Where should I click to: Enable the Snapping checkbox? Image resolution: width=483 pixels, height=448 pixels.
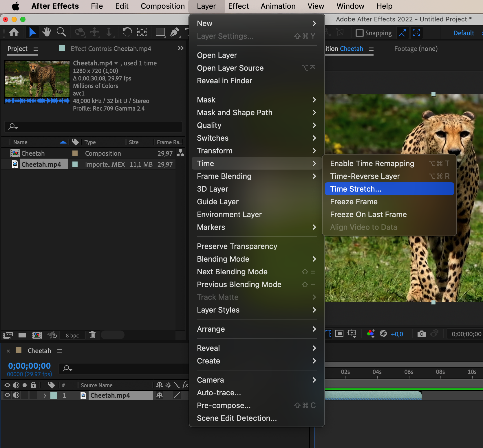tap(359, 33)
